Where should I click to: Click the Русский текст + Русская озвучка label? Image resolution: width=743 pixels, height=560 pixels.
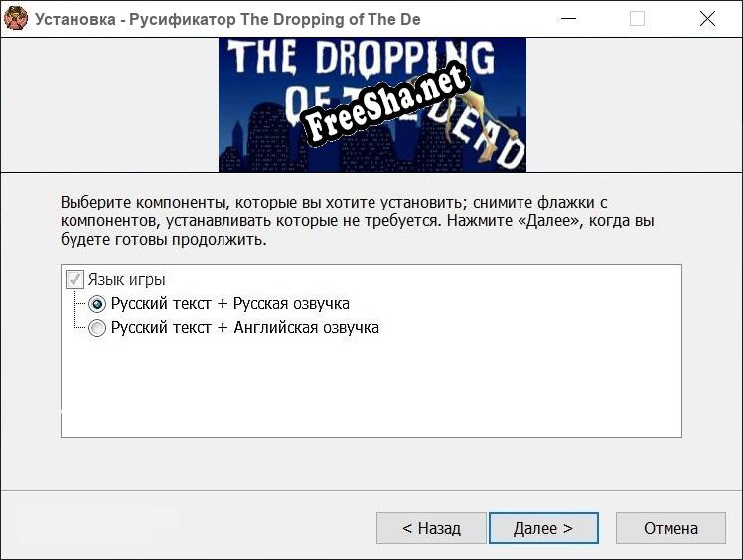coord(229,304)
